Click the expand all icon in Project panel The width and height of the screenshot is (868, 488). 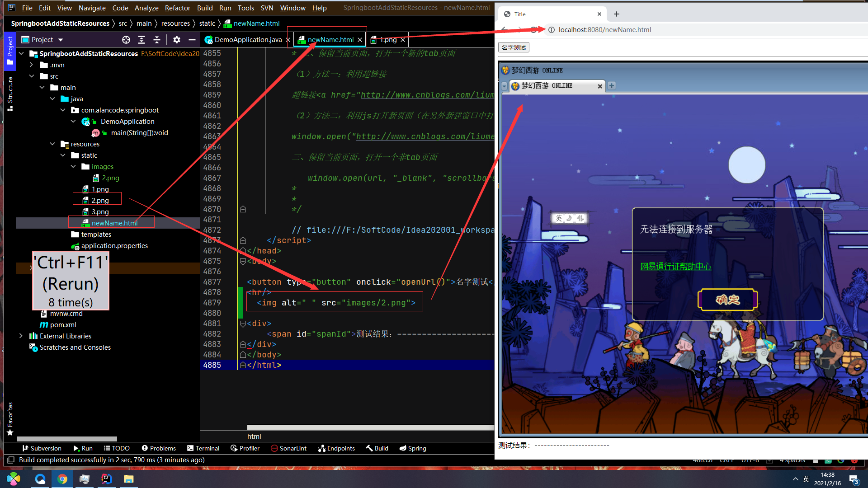[142, 40]
